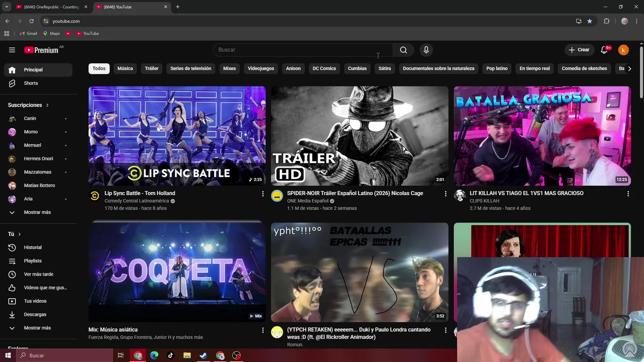Open the browser extensions puzzle icon
Viewport: 644px width, 362px height.
point(606,21)
